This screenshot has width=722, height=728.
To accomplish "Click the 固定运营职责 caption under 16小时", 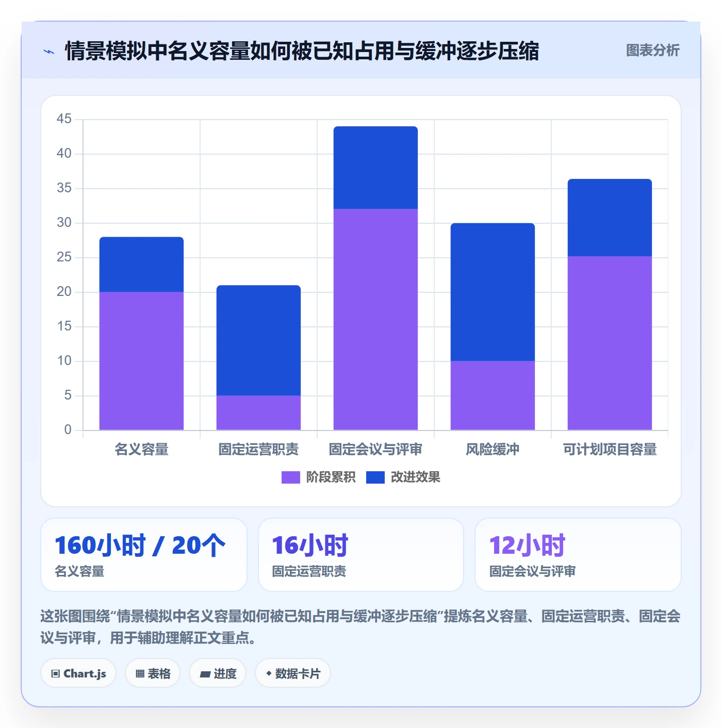I will click(x=309, y=571).
